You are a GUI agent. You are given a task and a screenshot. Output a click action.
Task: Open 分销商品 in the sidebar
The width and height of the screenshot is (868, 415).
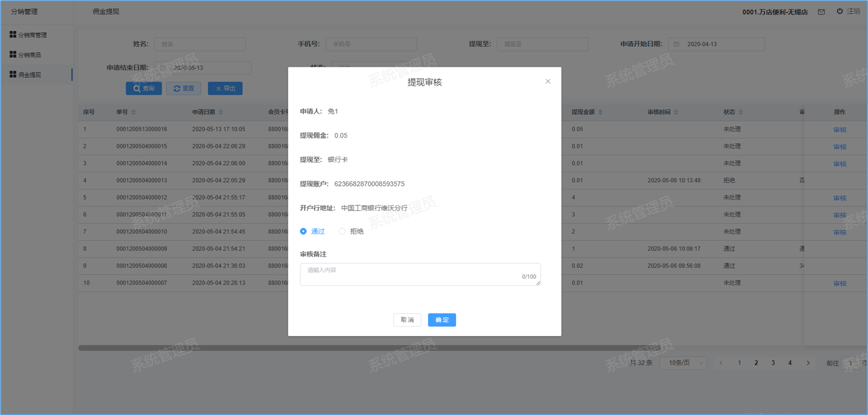[x=25, y=55]
